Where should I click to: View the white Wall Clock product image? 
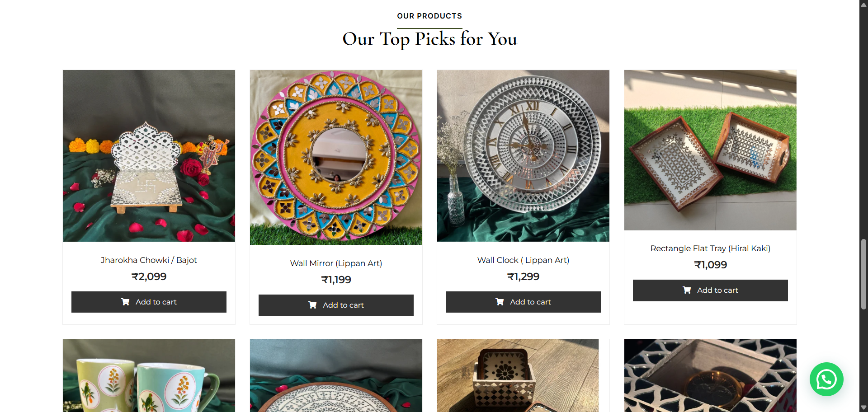pos(523,156)
